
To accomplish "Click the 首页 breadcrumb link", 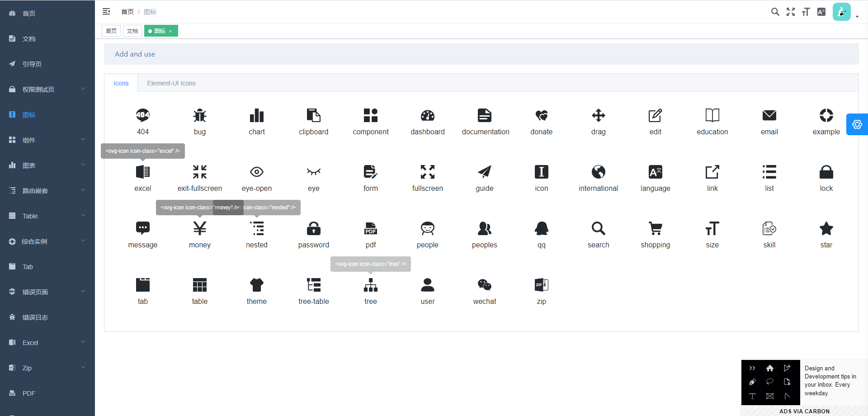I will (127, 12).
